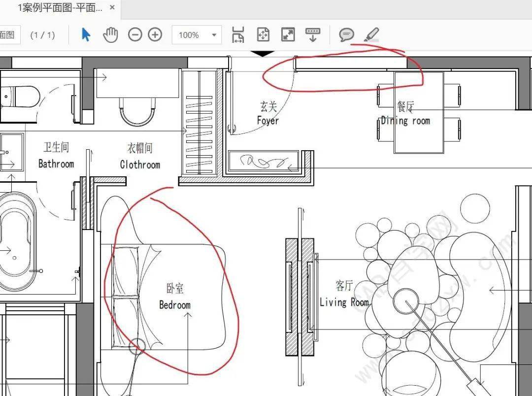Click the (1 / 1) page indicator
This screenshot has width=532, height=396.
(x=42, y=35)
